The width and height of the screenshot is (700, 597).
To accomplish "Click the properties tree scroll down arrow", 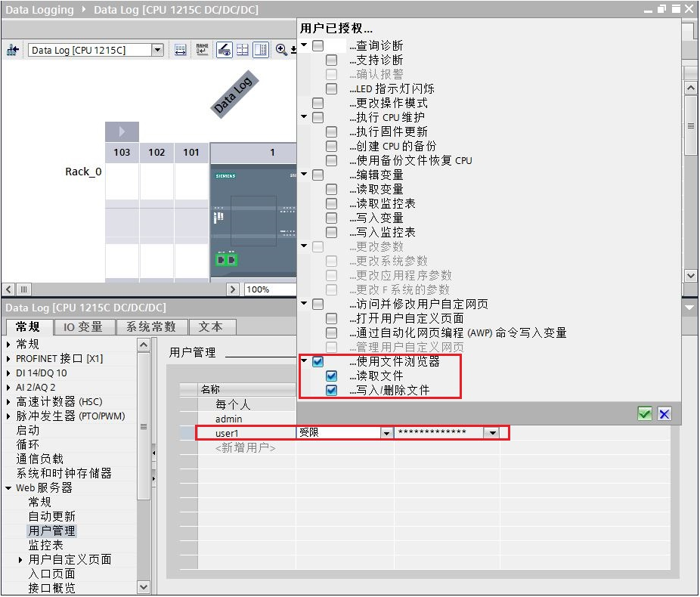I will point(144,588).
